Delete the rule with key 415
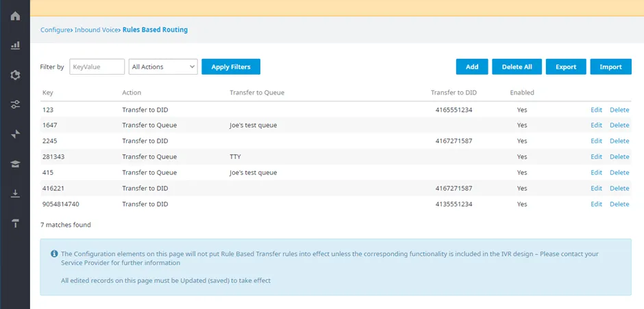This screenshot has width=644, height=309. (619, 172)
